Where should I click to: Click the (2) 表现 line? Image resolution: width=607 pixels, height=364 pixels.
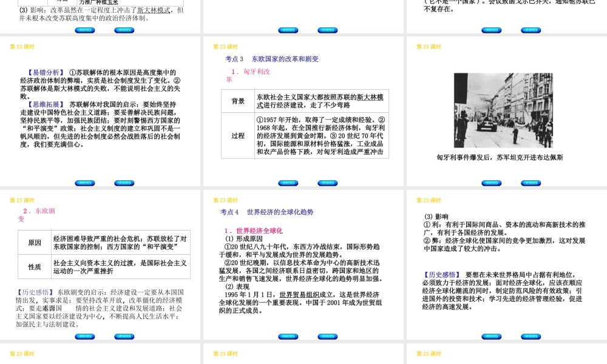[237, 286]
